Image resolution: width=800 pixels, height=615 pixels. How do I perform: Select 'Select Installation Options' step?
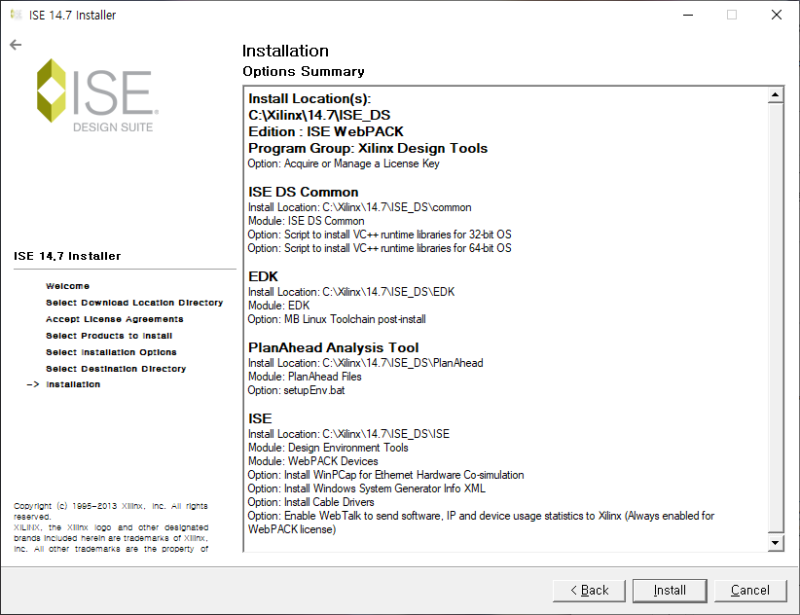point(111,352)
